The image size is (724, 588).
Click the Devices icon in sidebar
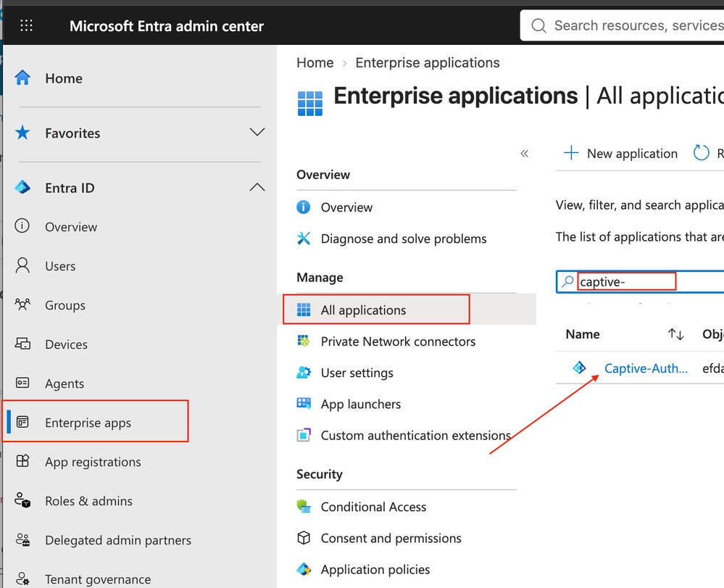(22, 344)
